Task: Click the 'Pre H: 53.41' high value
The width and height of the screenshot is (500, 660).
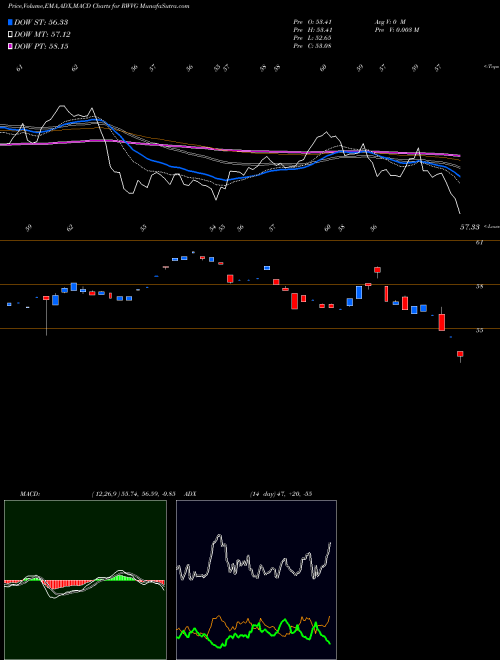Action: (x=312, y=30)
